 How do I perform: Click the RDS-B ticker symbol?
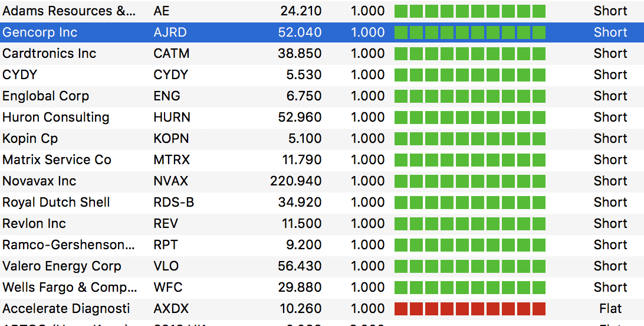pyautogui.click(x=174, y=202)
